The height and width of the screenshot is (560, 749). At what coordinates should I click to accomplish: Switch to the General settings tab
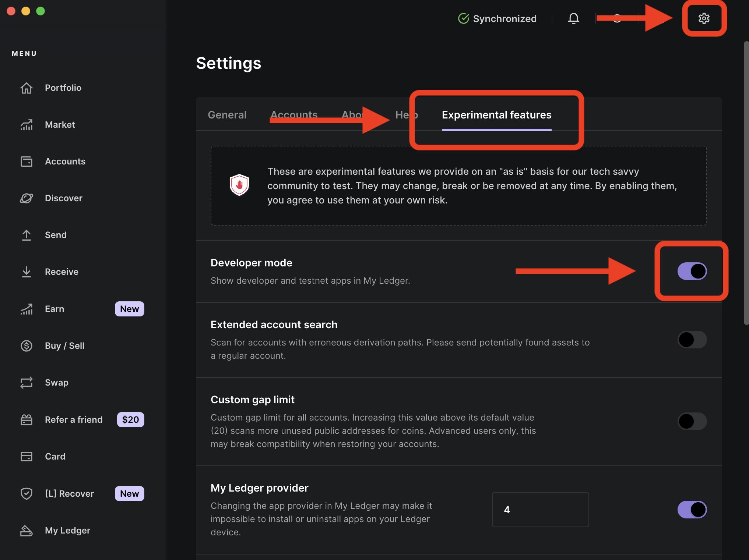point(227,115)
